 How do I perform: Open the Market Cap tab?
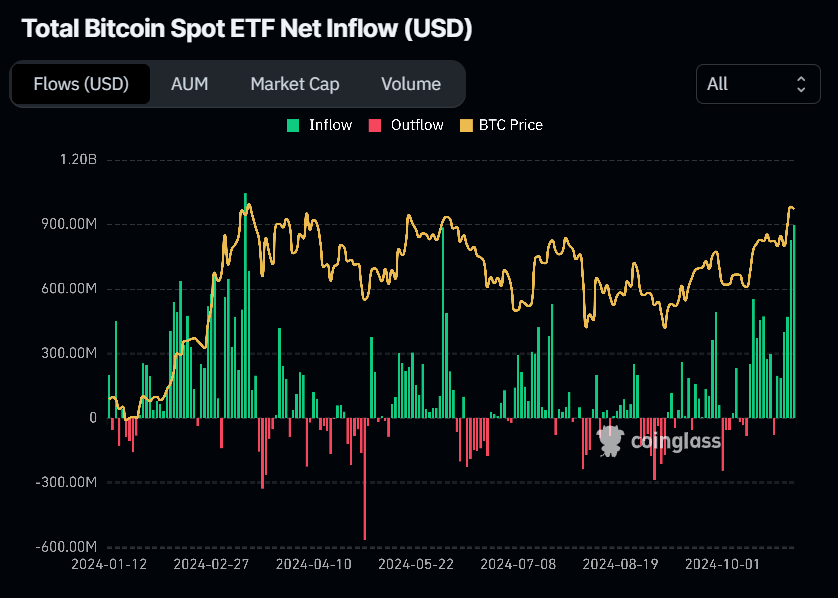pos(294,84)
